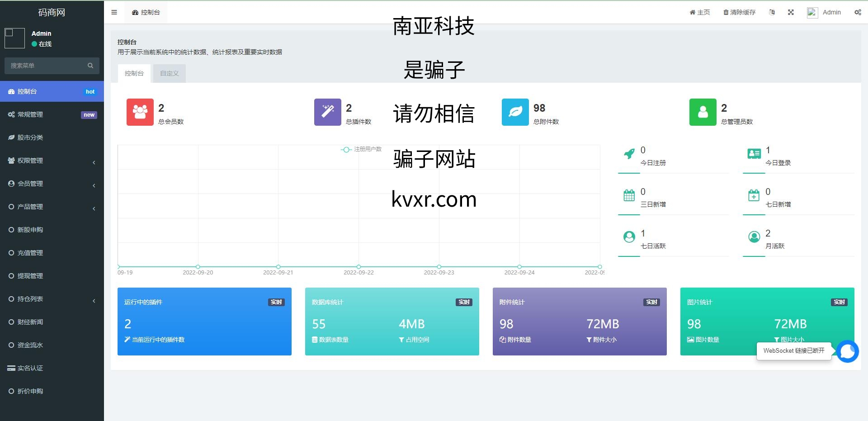This screenshot has width=868, height=421.
Task: Open the settings gears icon top right
Action: [858, 12]
